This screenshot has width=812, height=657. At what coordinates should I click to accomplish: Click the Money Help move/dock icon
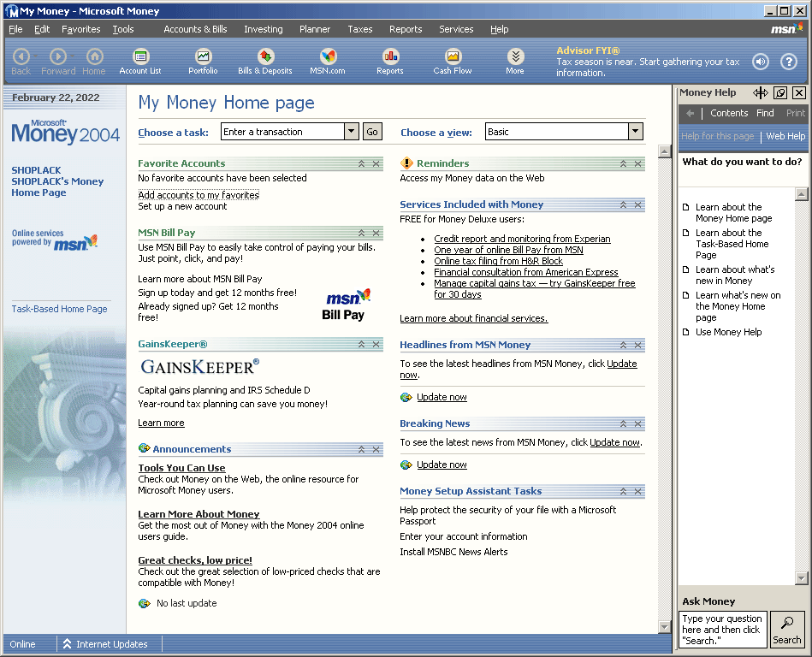tap(760, 92)
